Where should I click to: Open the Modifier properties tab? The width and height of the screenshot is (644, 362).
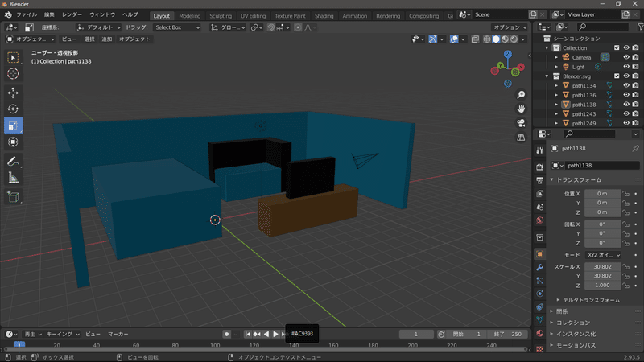pos(540,268)
